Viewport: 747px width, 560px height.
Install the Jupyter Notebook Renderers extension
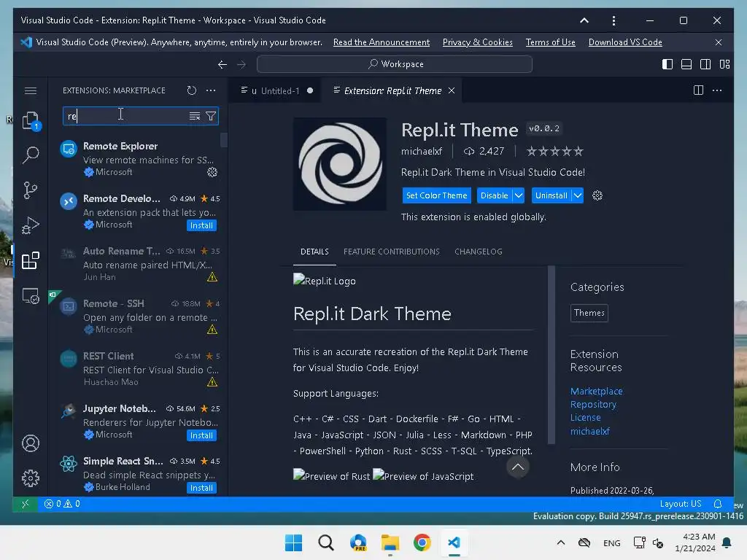(x=201, y=435)
